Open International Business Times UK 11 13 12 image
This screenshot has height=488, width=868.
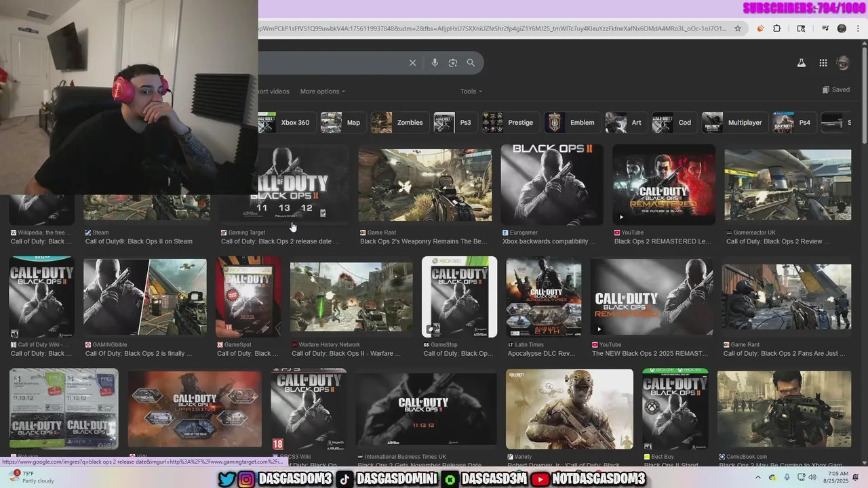[426, 409]
